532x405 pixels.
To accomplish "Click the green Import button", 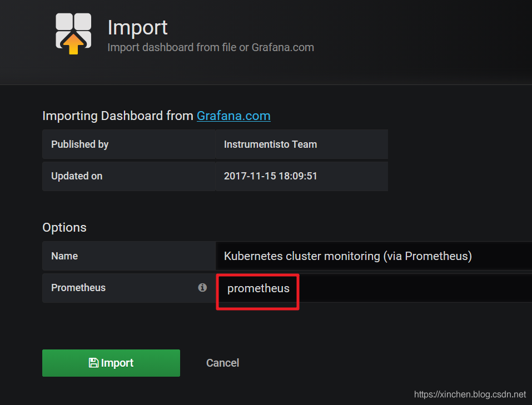I will [x=111, y=363].
